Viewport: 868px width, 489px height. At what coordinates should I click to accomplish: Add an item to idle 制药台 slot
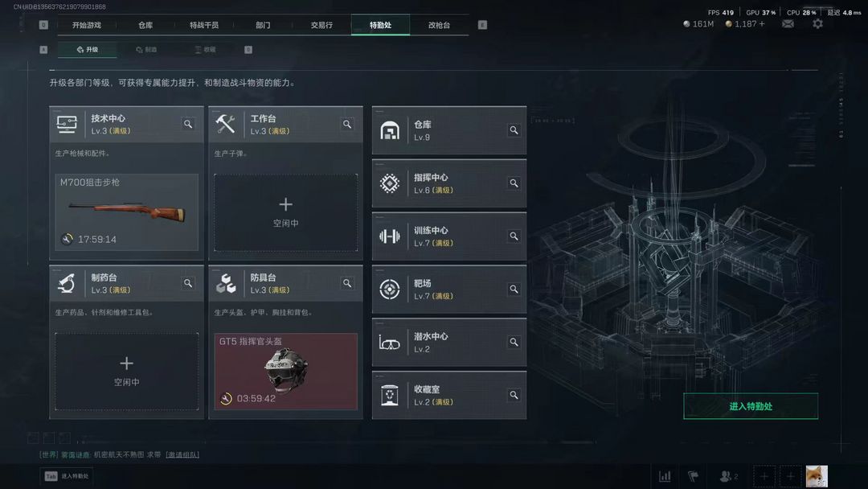[x=127, y=371]
